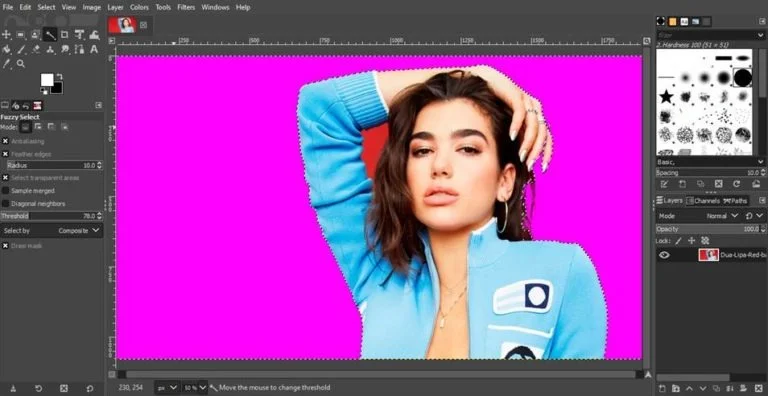Open the tool options panel menu button
Viewport: 768px width, 396px height.
click(98, 105)
